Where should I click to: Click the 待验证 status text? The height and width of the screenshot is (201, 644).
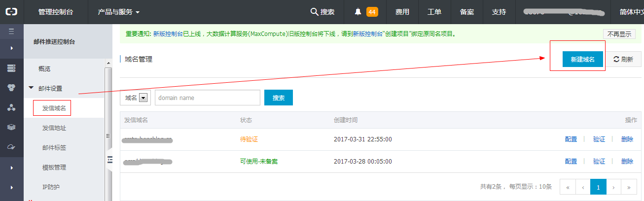[249, 139]
